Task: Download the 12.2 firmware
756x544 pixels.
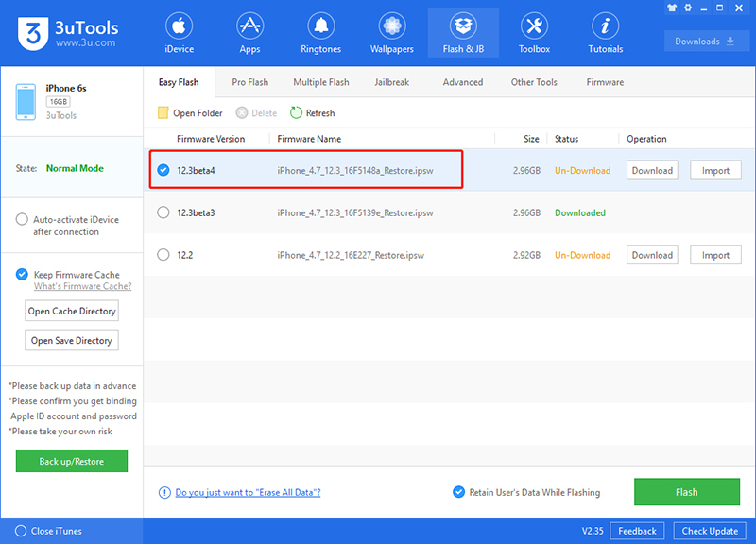Action: pyautogui.click(x=652, y=255)
